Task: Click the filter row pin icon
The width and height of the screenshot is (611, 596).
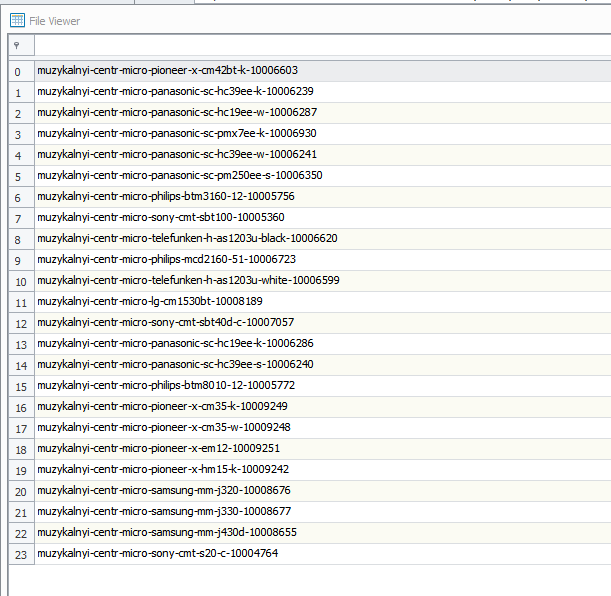Action: coord(17,46)
